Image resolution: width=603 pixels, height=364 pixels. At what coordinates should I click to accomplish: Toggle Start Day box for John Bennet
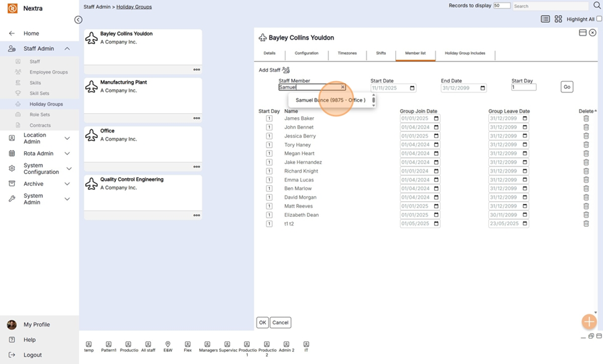pos(269,127)
